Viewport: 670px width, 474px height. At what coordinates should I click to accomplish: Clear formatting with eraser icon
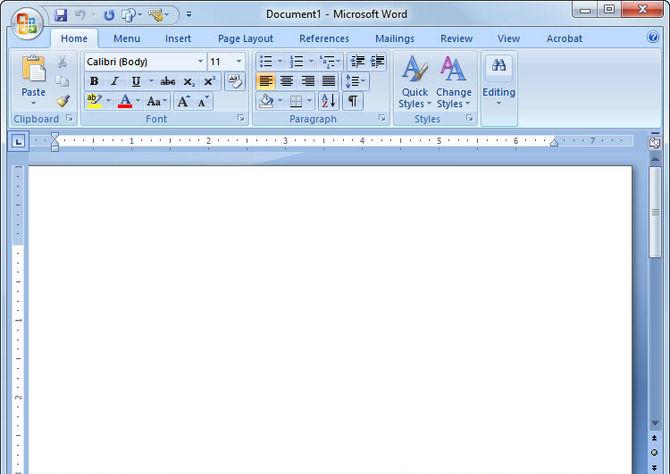tap(235, 81)
